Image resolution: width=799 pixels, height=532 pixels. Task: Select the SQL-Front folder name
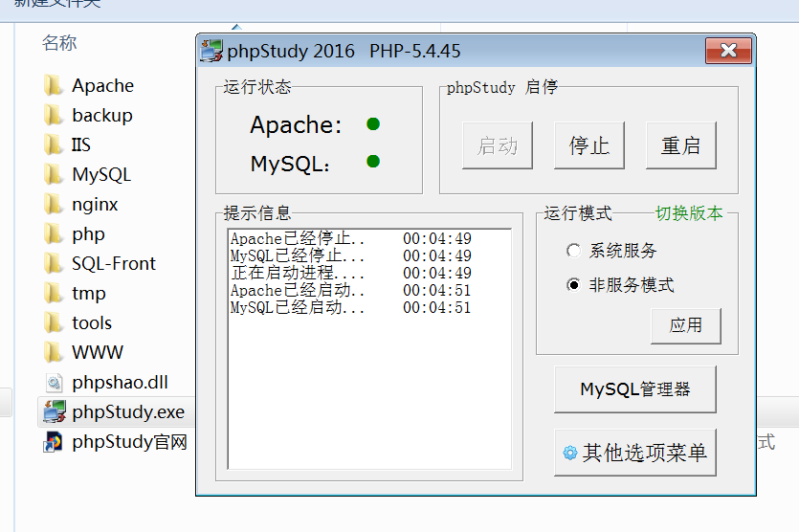point(114,263)
